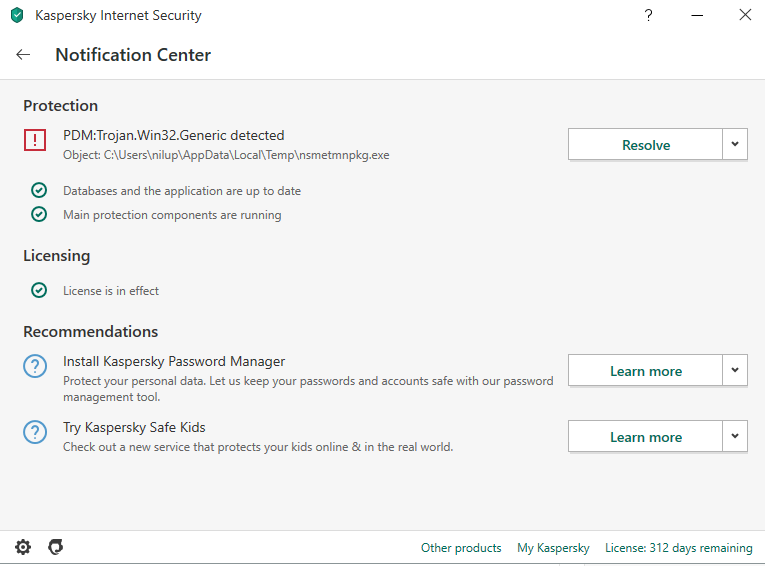Minimize the Kaspersky Internet Security window
765x566 pixels.
[697, 15]
